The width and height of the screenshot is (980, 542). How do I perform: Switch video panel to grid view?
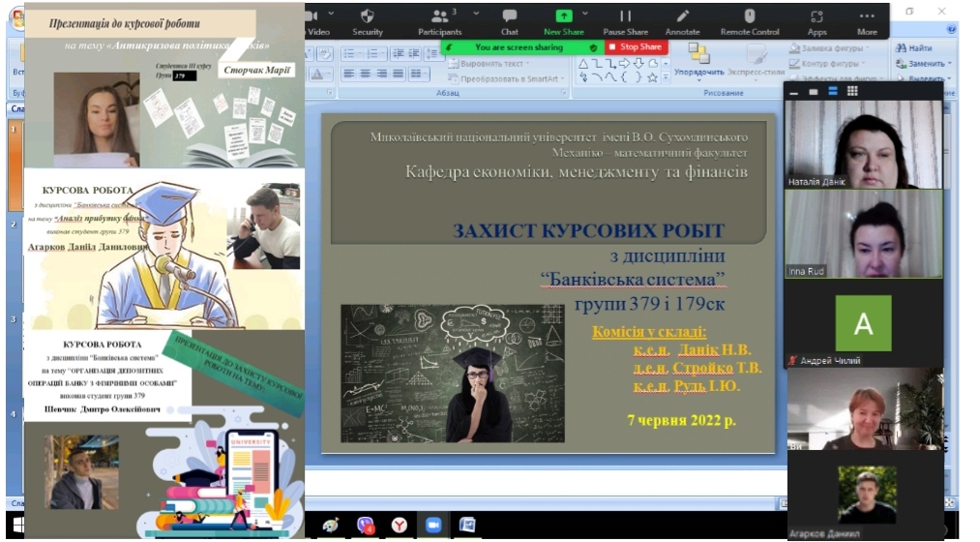coord(852,91)
